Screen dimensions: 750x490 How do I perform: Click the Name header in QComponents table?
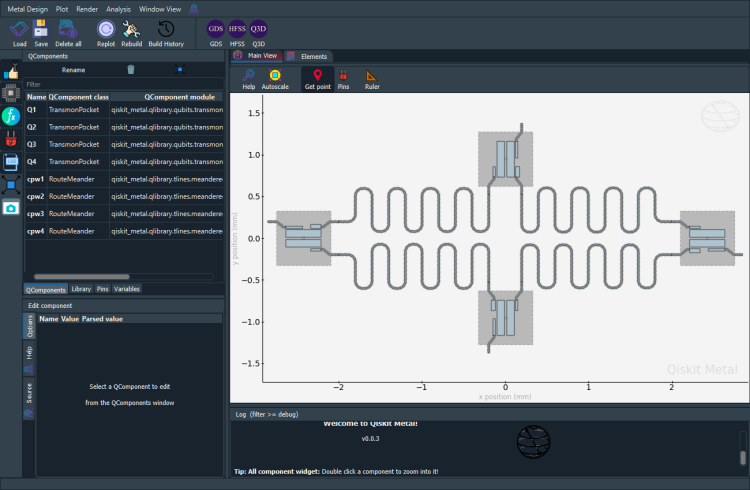(x=36, y=97)
